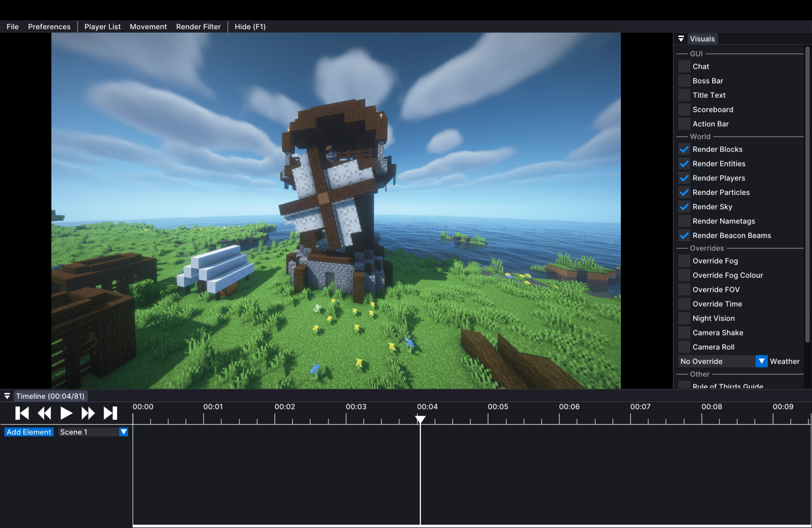Turn on Camera Shake

click(x=684, y=332)
